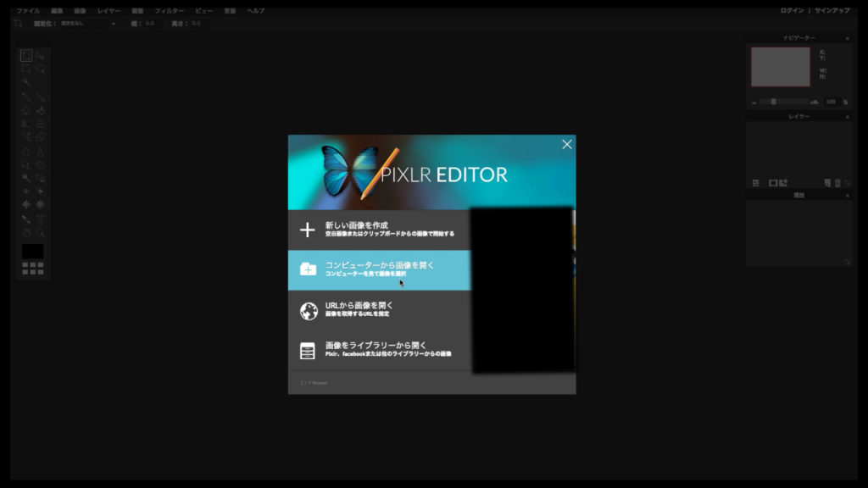
Task: Select the Blur tool
Action: point(26,151)
